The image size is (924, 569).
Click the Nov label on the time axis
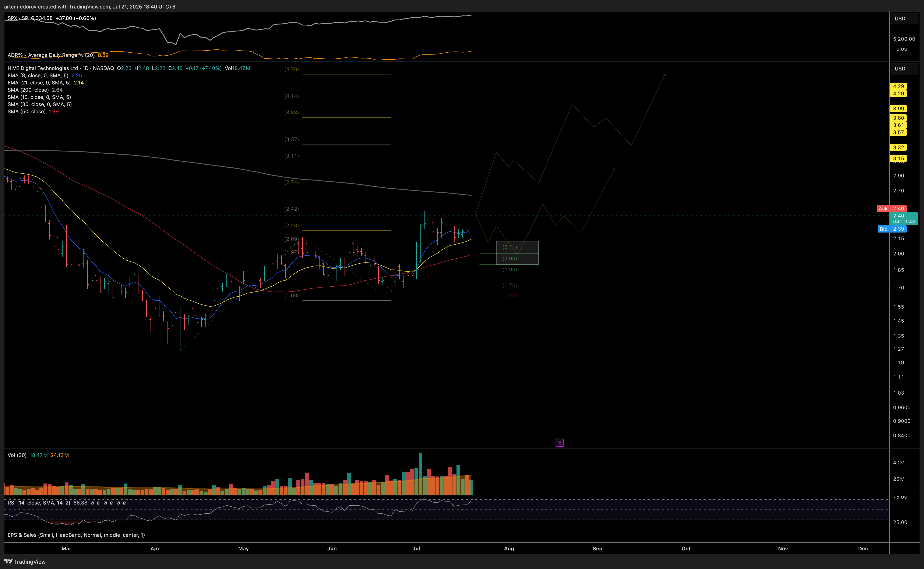783,548
